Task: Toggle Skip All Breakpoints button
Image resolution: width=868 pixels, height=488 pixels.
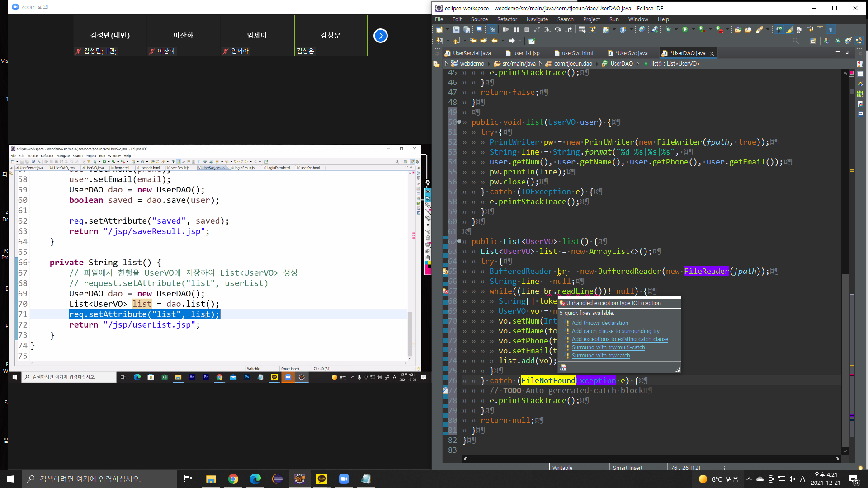Action: (x=492, y=29)
